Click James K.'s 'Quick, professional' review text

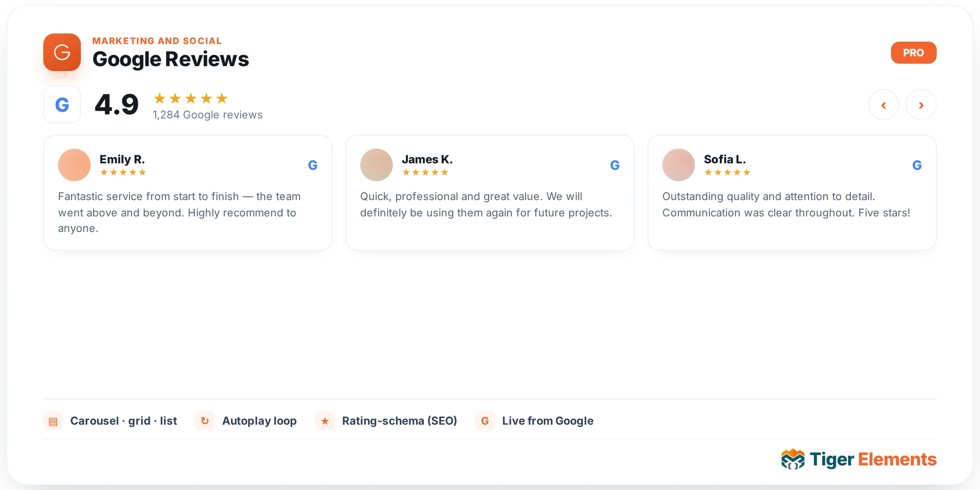[486, 205]
